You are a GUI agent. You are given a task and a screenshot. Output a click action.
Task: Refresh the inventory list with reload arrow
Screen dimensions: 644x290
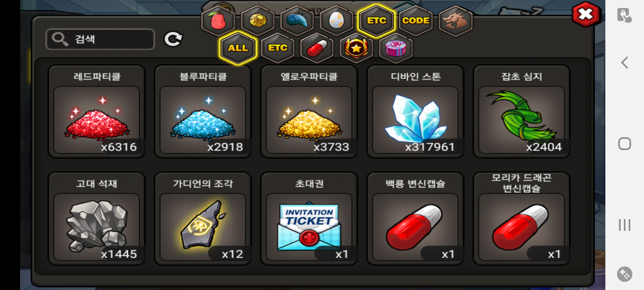tap(173, 39)
